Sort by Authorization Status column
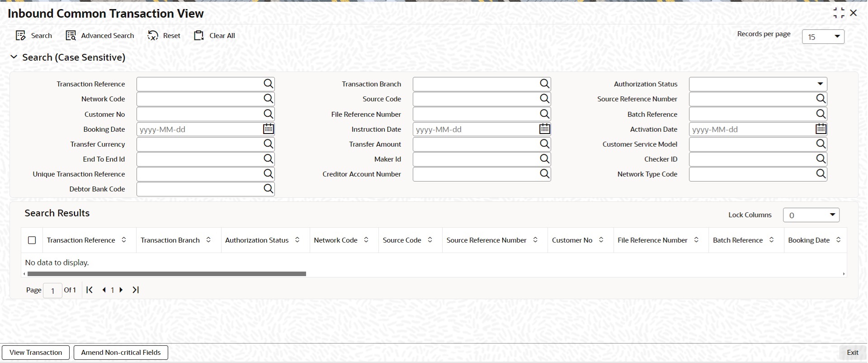 pos(297,240)
